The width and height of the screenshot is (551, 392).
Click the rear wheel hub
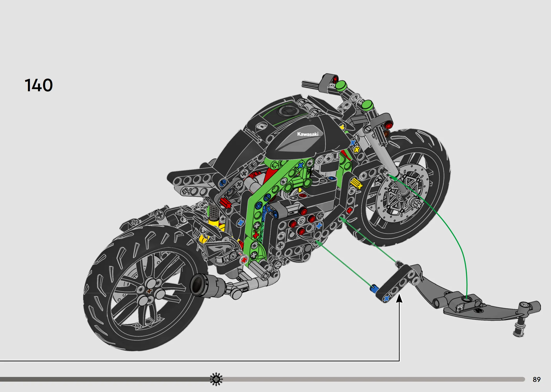(149, 291)
